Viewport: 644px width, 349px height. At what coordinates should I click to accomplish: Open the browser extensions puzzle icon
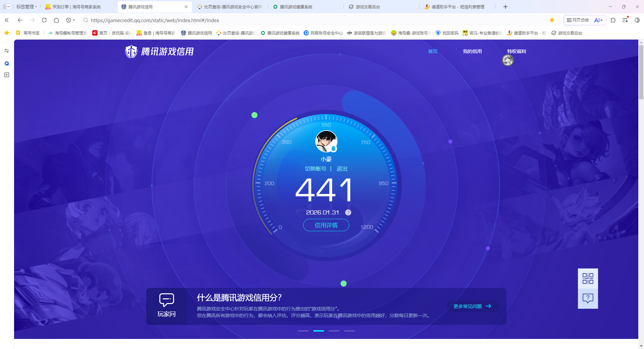point(613,20)
